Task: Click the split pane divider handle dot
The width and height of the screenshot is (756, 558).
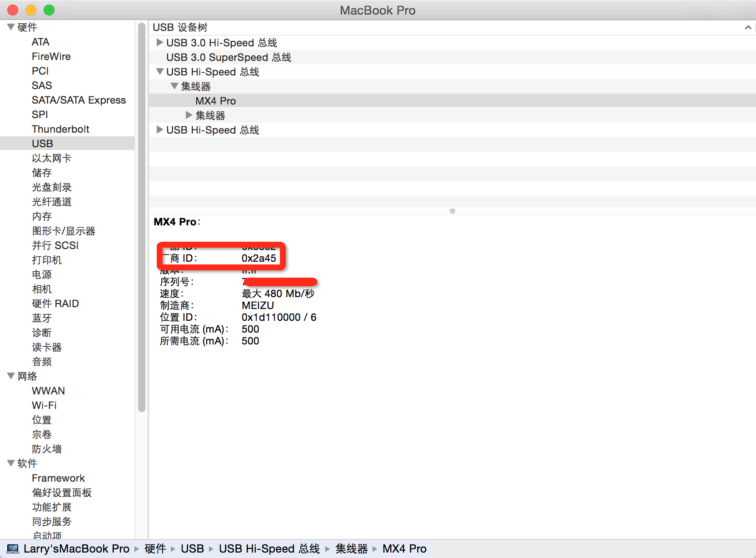Action: click(452, 211)
